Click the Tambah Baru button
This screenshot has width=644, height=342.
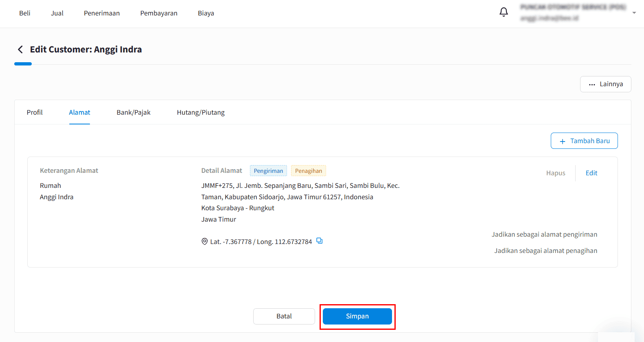584,141
